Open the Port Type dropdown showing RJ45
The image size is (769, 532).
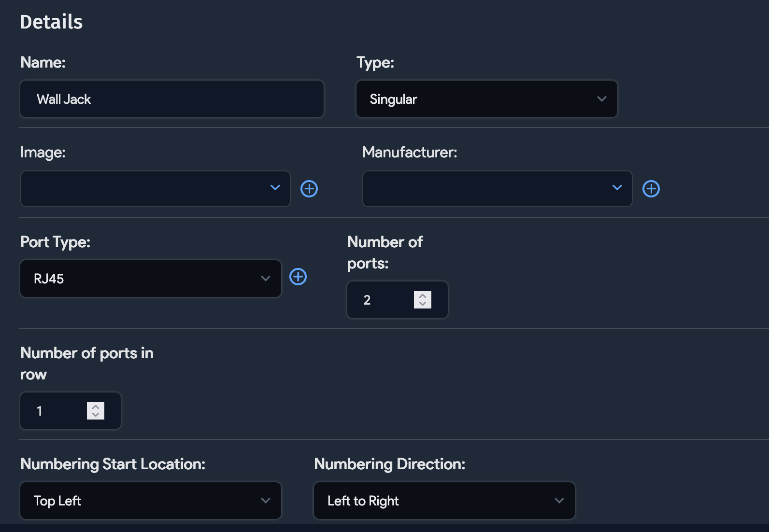click(x=150, y=279)
